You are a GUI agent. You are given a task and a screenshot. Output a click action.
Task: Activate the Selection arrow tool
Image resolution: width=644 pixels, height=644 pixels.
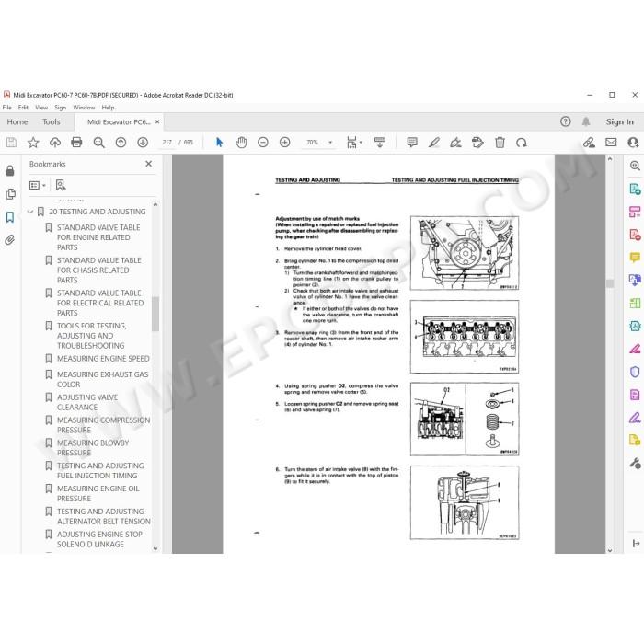[219, 143]
